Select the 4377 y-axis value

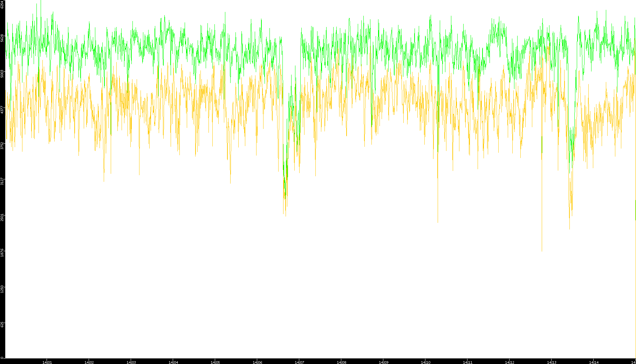pyautogui.click(x=2, y=110)
